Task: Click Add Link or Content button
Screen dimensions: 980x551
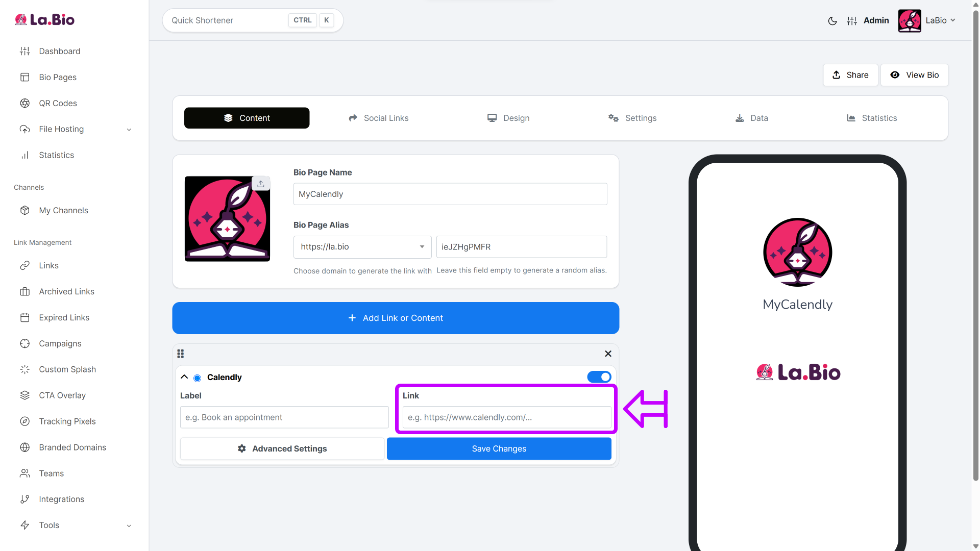Action: click(x=396, y=318)
